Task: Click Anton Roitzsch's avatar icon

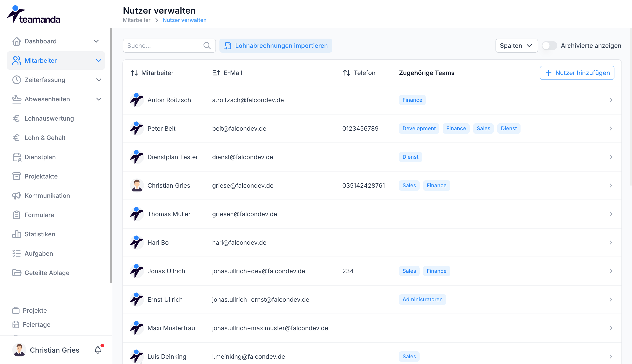Action: [137, 100]
